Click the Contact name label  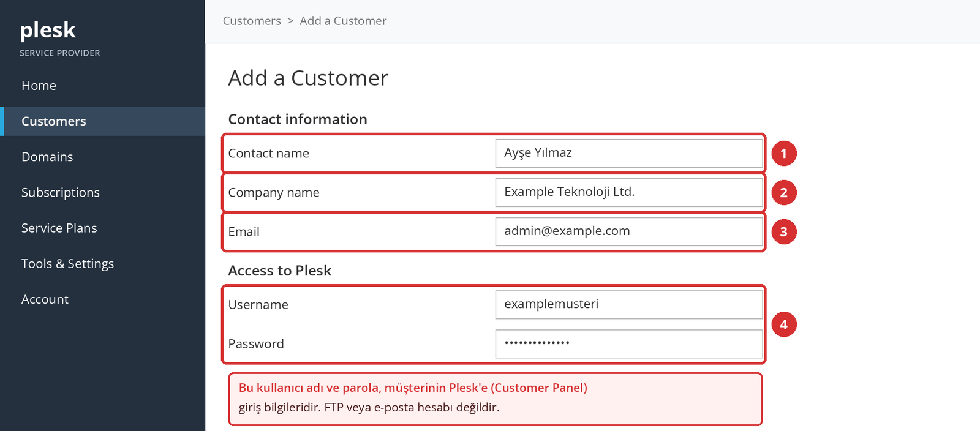pyautogui.click(x=269, y=153)
